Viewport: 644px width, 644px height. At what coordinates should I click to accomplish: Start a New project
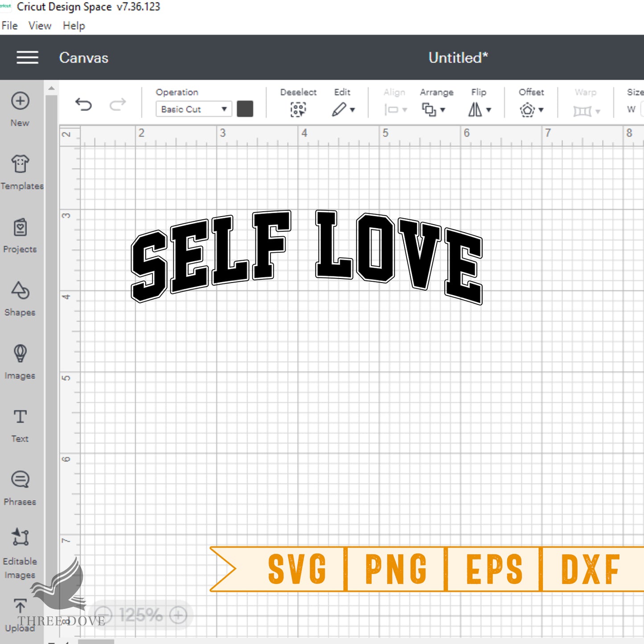[x=20, y=110]
